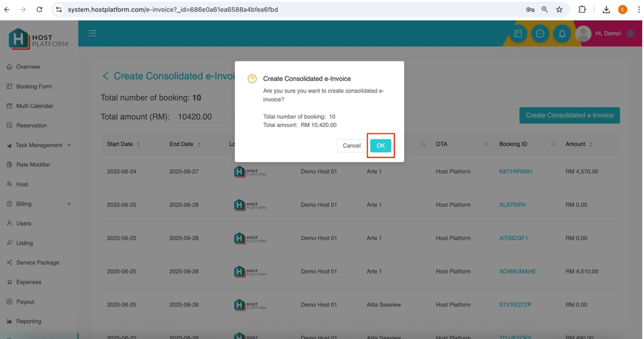The height and width of the screenshot is (339, 644).
Task: Toggle the hamburger sidebar menu icon
Action: pyautogui.click(x=92, y=33)
